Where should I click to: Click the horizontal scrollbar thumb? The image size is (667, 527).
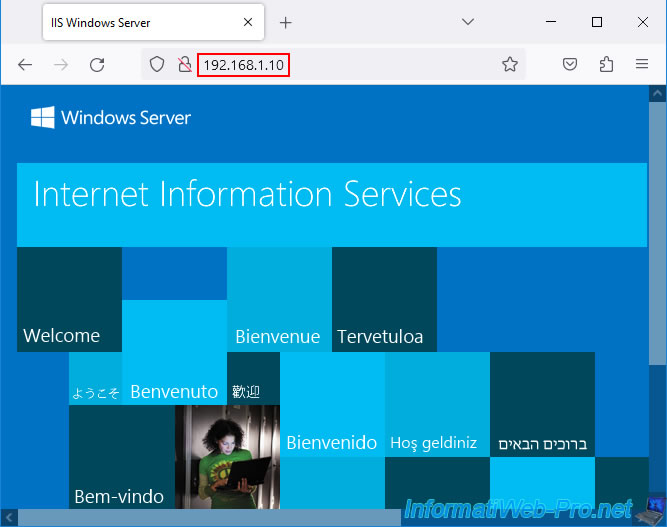(209, 518)
